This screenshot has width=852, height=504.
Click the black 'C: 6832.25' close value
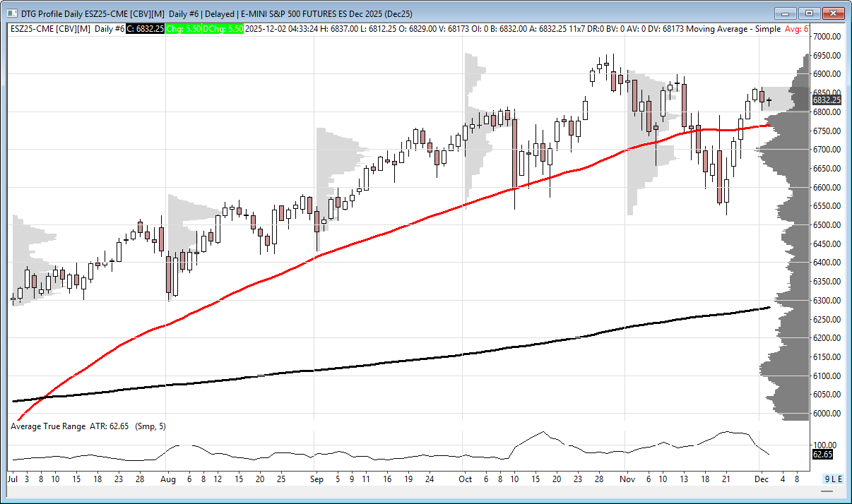[146, 29]
